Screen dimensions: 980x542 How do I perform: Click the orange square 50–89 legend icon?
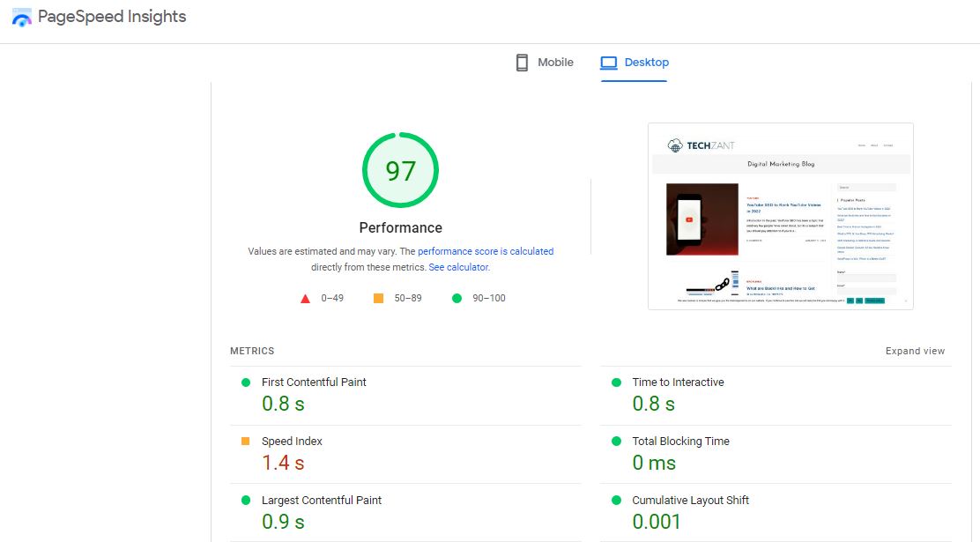[x=378, y=298]
